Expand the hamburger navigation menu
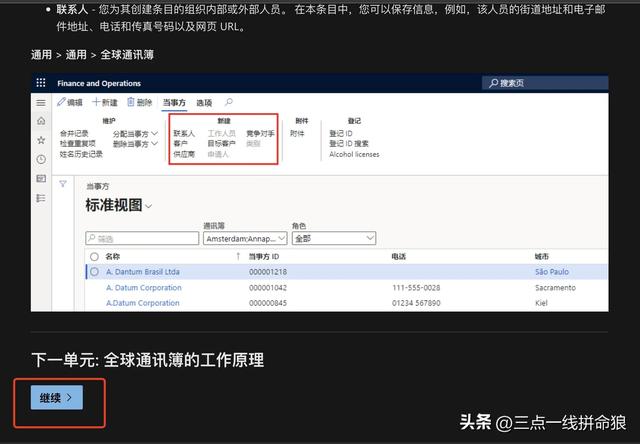The height and width of the screenshot is (444, 640). pos(41,103)
